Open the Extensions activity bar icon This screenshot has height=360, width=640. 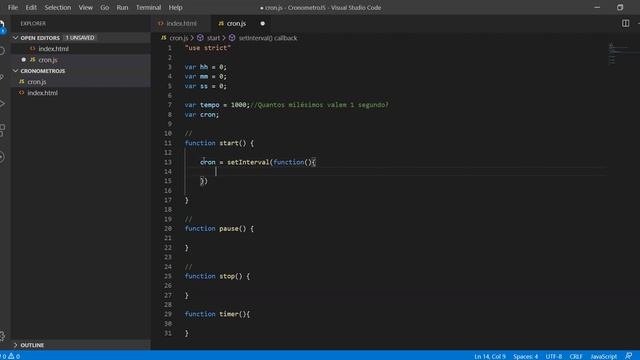pos(2,130)
